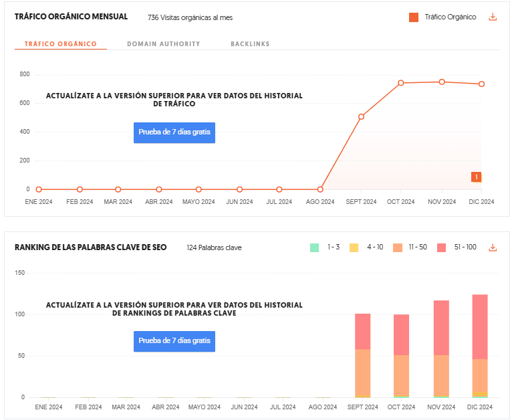Select the Tráfico Orgánico tab
510x420 pixels.
click(61, 44)
